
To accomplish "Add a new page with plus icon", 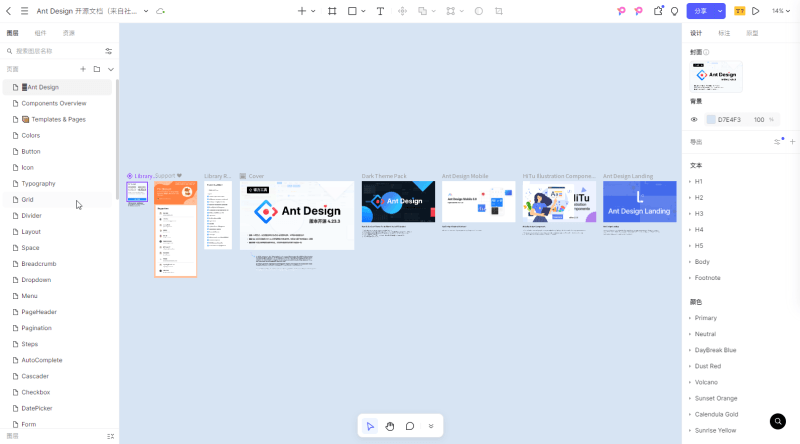I will point(83,69).
